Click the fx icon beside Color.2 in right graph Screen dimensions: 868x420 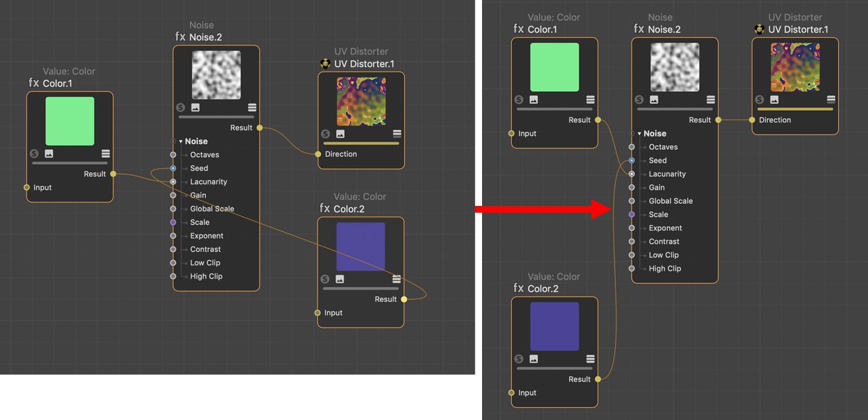coord(519,288)
